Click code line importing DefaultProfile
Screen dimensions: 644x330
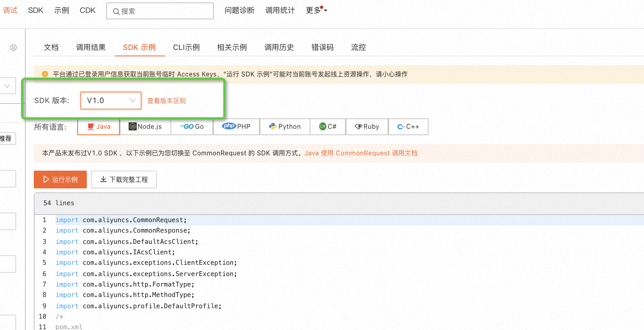[x=138, y=306]
